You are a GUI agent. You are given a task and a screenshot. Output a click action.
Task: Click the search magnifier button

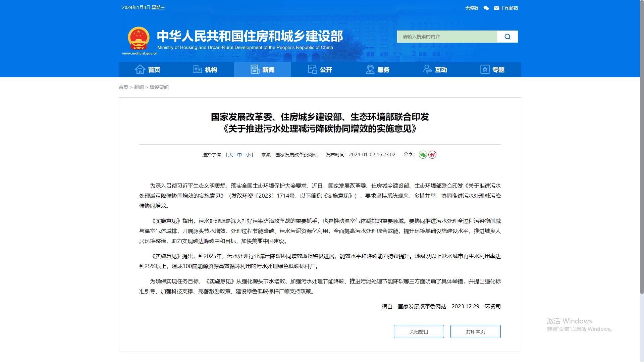[507, 37]
